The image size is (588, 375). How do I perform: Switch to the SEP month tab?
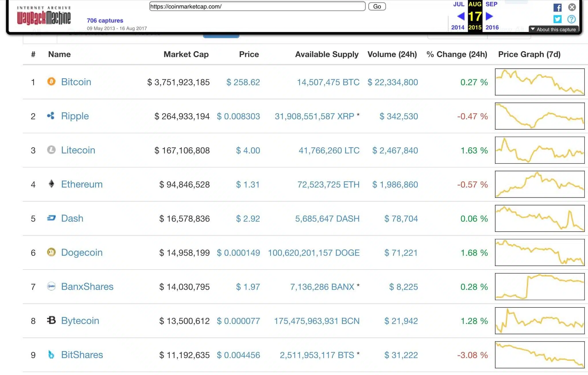click(491, 4)
